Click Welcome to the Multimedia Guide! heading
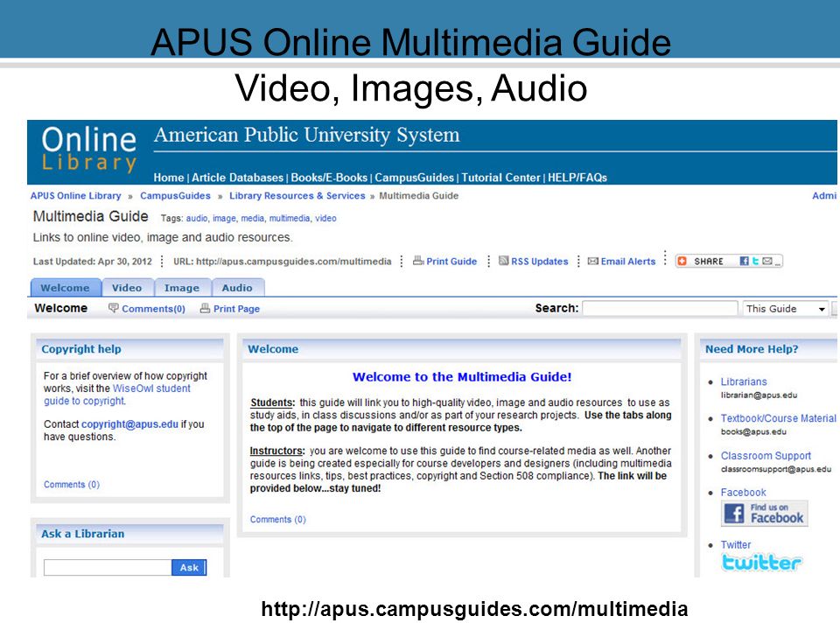The width and height of the screenshot is (840, 630). [462, 376]
